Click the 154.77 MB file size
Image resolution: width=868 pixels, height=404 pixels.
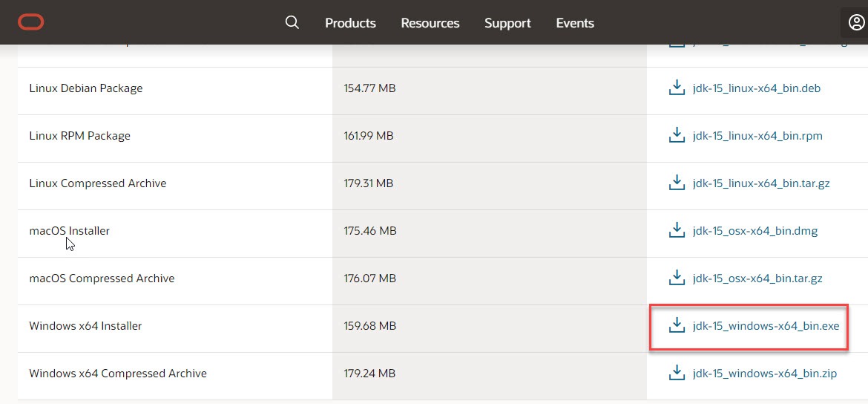(x=369, y=88)
